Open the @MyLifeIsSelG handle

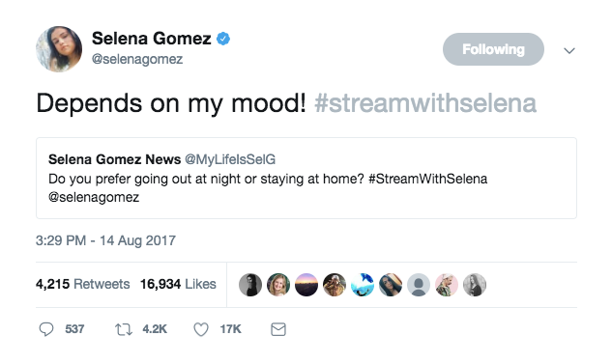tap(230, 159)
